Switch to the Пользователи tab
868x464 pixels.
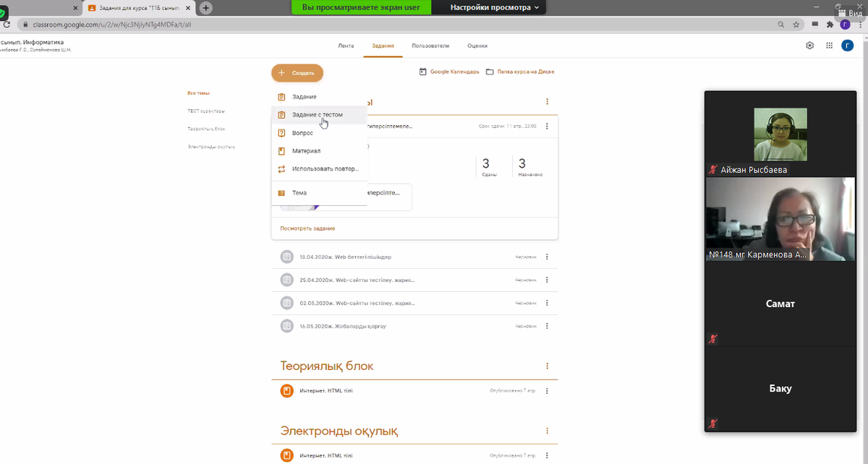tap(430, 46)
